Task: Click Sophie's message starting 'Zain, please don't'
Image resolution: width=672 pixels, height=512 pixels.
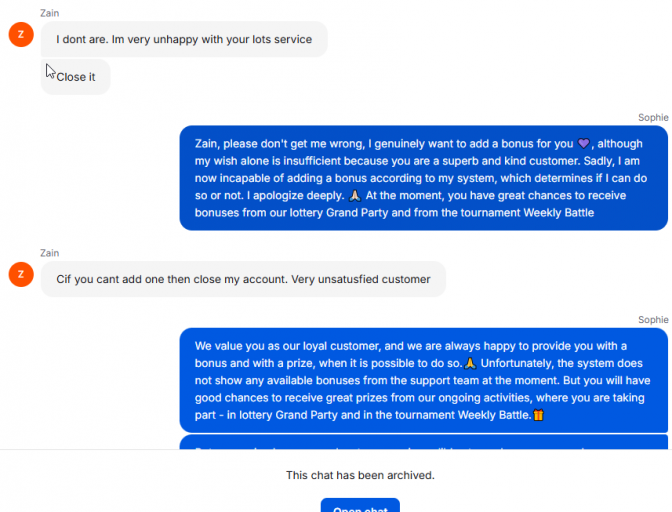Action: [x=423, y=177]
